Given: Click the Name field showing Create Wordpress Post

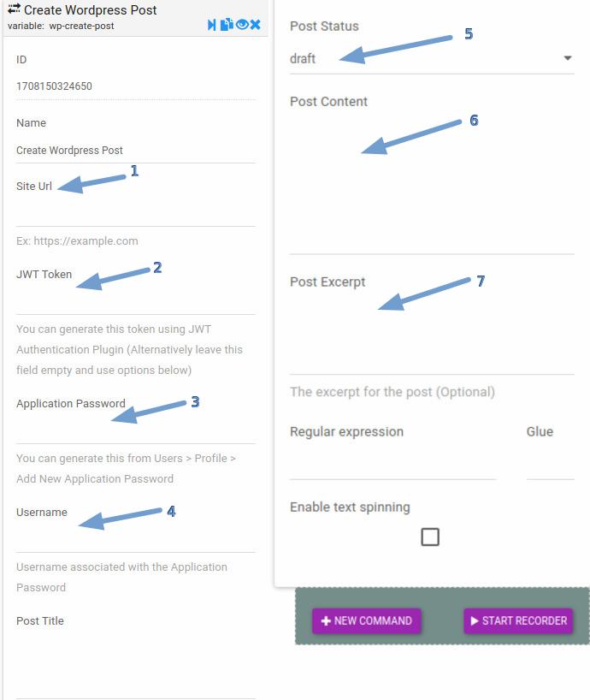Looking at the screenshot, I should coord(136,150).
